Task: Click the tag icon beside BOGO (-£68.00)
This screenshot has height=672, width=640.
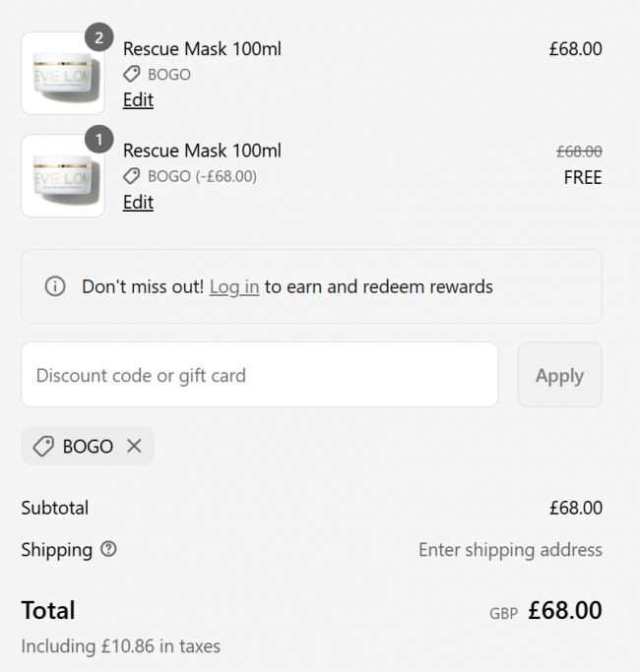Action: tap(131, 177)
